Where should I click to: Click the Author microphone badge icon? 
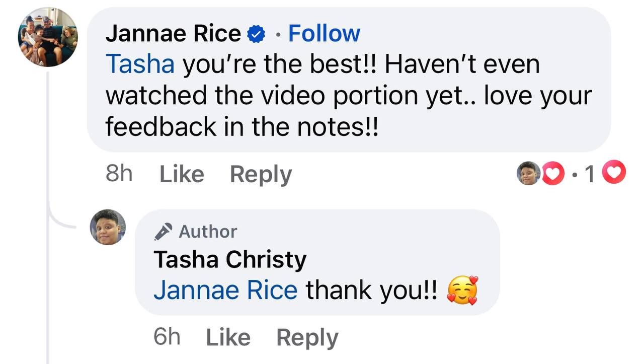point(164,232)
